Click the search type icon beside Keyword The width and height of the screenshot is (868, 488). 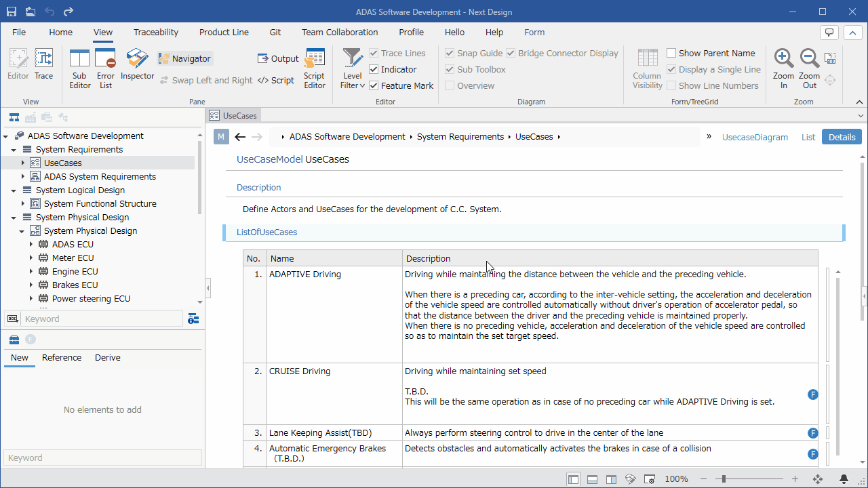(12, 319)
